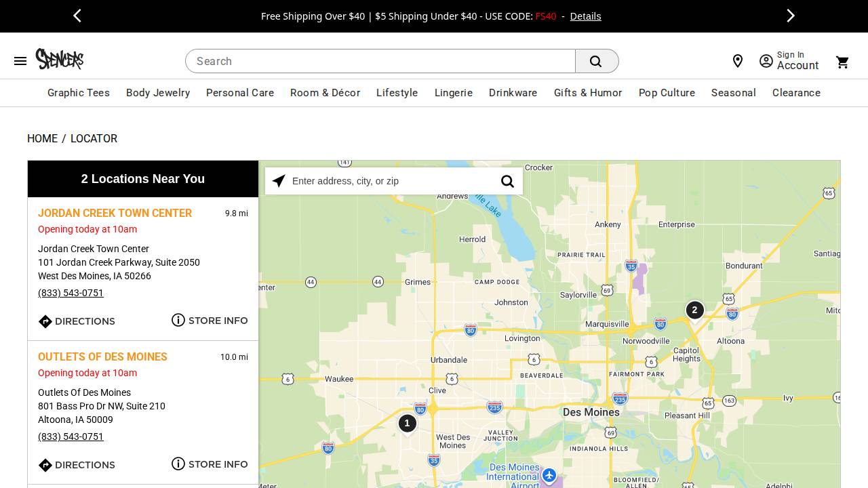Open Store Info for Outlets Of Des Moines
The image size is (868, 488).
(210, 464)
